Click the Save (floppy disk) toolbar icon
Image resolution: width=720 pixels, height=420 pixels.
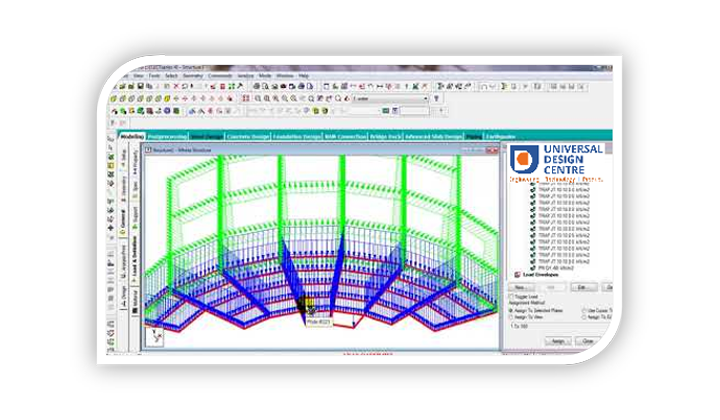pos(141,86)
